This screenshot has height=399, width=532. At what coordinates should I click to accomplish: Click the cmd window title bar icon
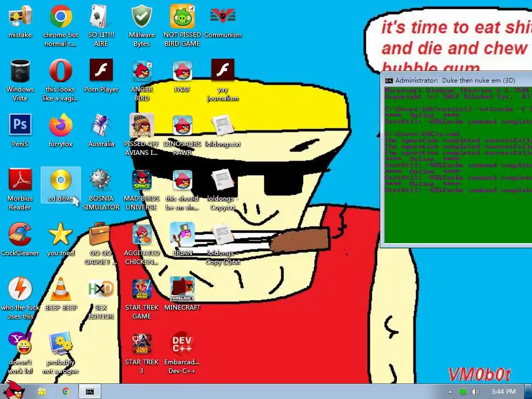[389, 81]
